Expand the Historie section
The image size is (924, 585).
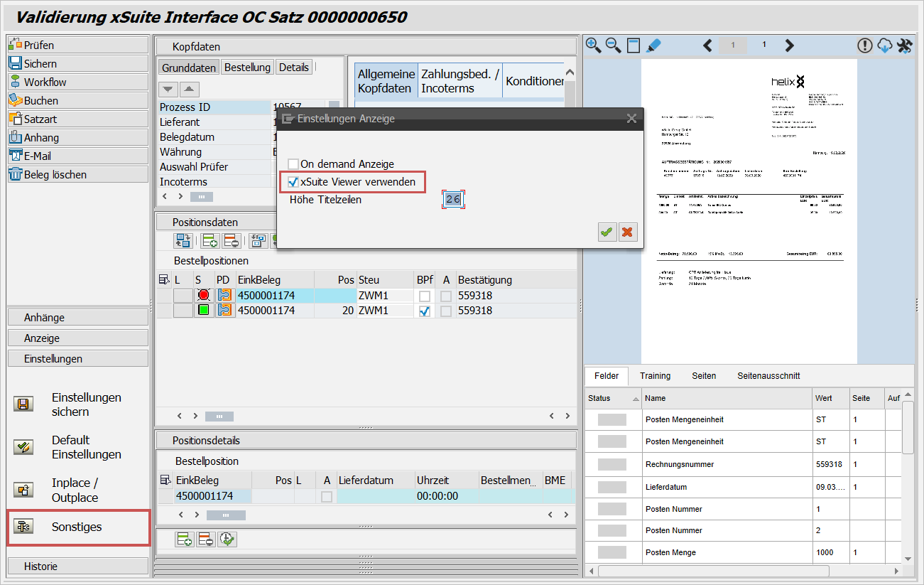pos(78,567)
